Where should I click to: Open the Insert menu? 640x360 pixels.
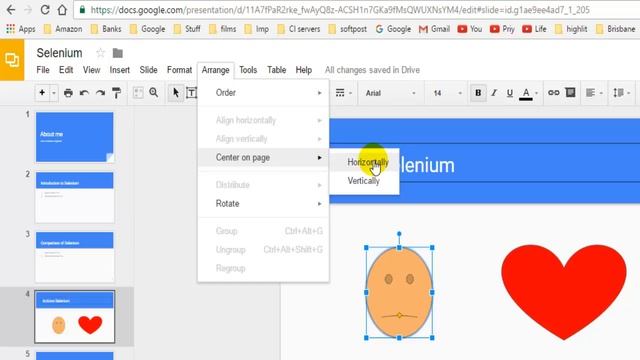pyautogui.click(x=120, y=70)
